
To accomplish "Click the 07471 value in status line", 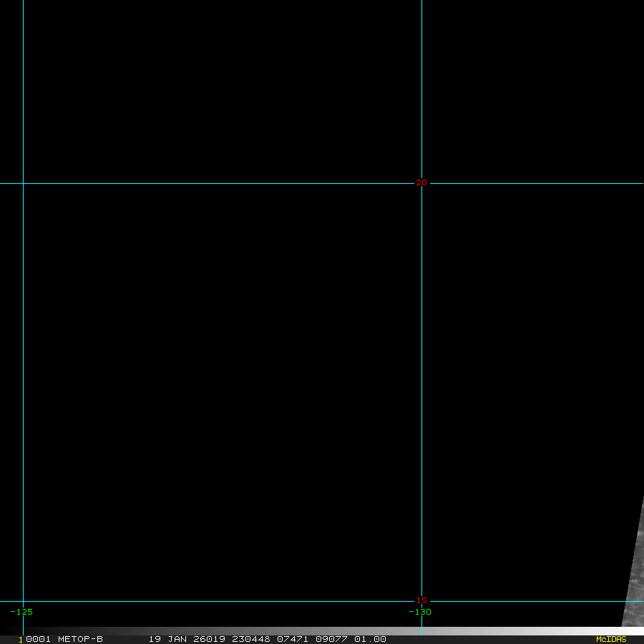I will [x=292, y=639].
